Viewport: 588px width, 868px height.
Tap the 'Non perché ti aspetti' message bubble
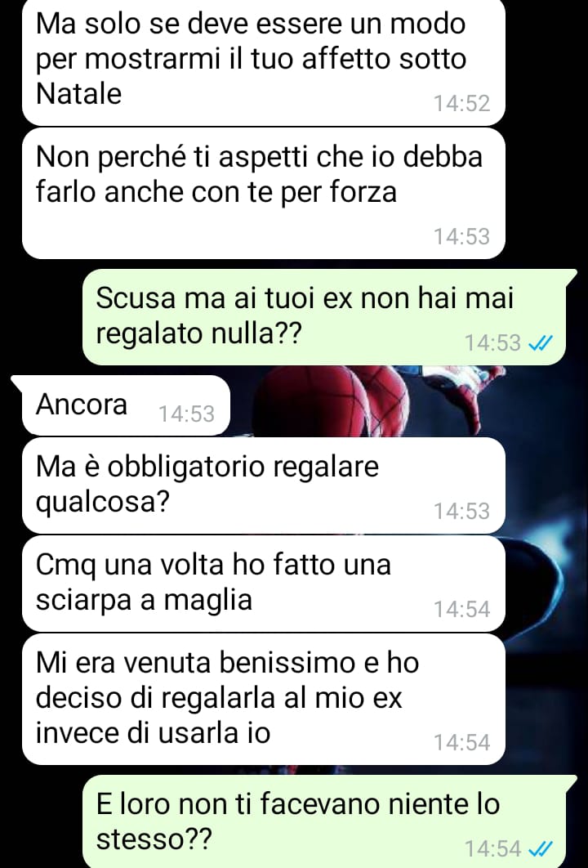coord(263,193)
